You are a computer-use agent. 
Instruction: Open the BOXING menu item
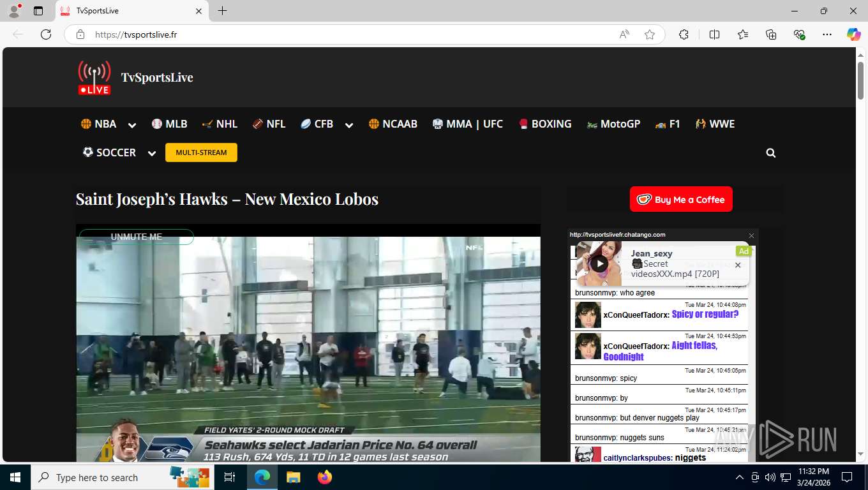[545, 124]
